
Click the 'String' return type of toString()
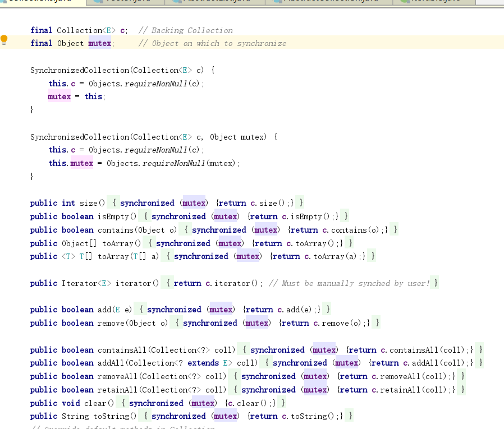coord(75,417)
